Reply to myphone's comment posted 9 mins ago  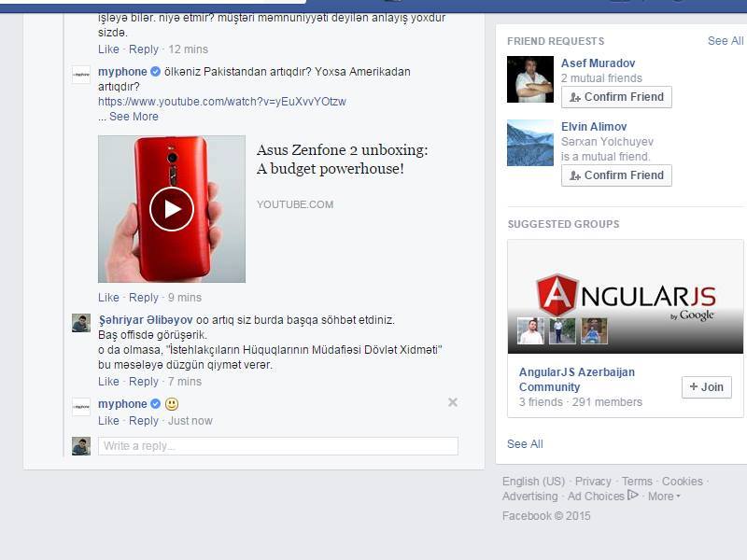[144, 298]
